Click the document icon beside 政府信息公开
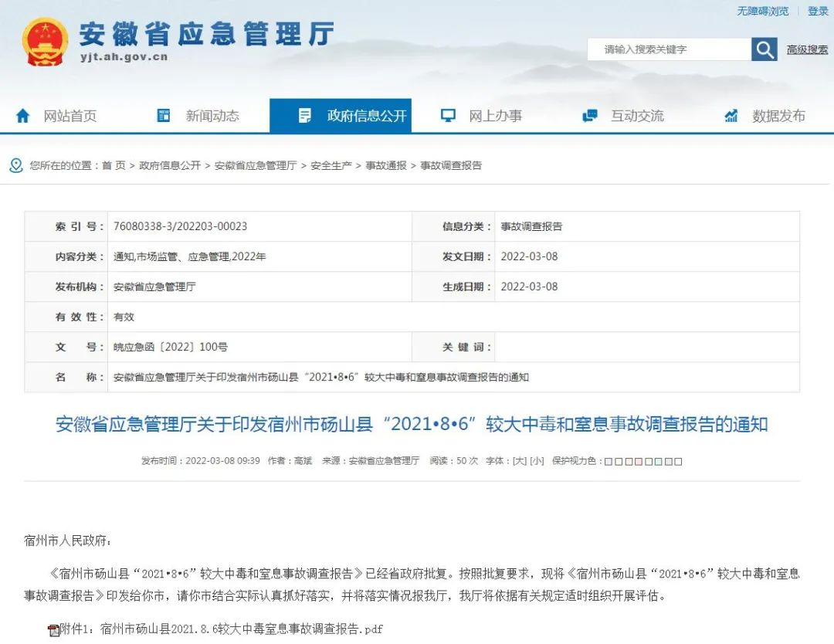 [305, 115]
